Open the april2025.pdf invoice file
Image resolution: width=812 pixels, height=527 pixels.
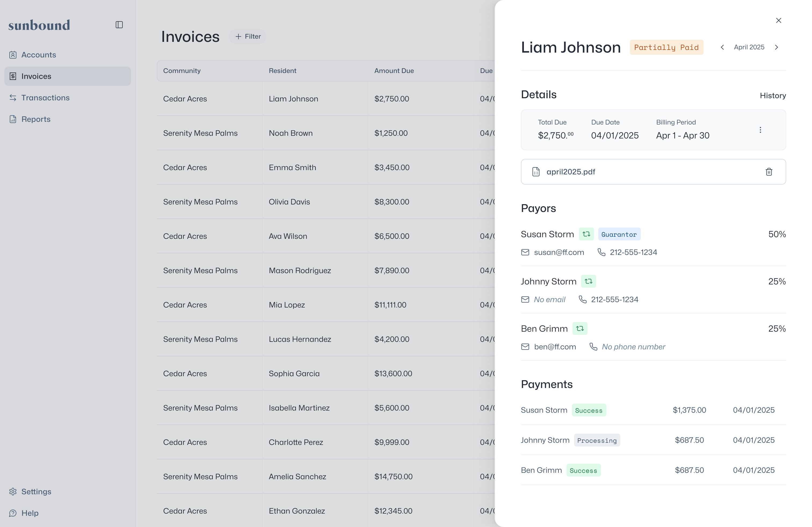571,171
